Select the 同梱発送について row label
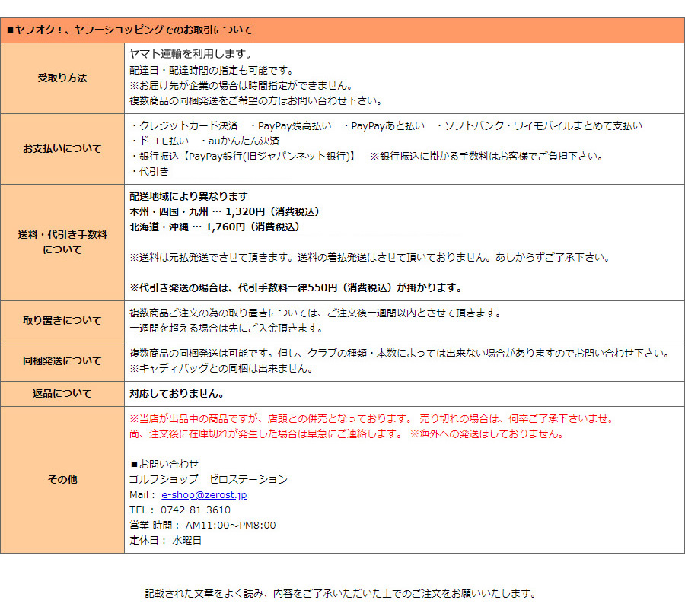The image size is (685, 616). click(x=62, y=360)
